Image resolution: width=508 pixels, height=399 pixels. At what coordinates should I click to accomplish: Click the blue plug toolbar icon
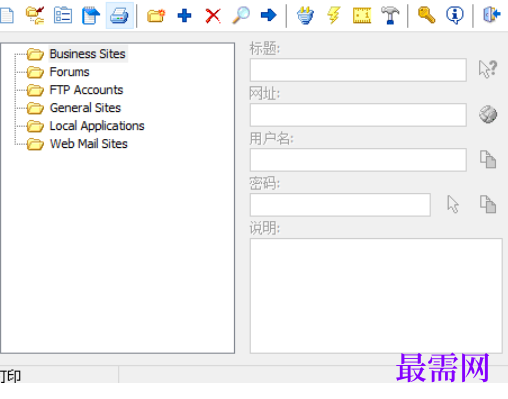[305, 15]
